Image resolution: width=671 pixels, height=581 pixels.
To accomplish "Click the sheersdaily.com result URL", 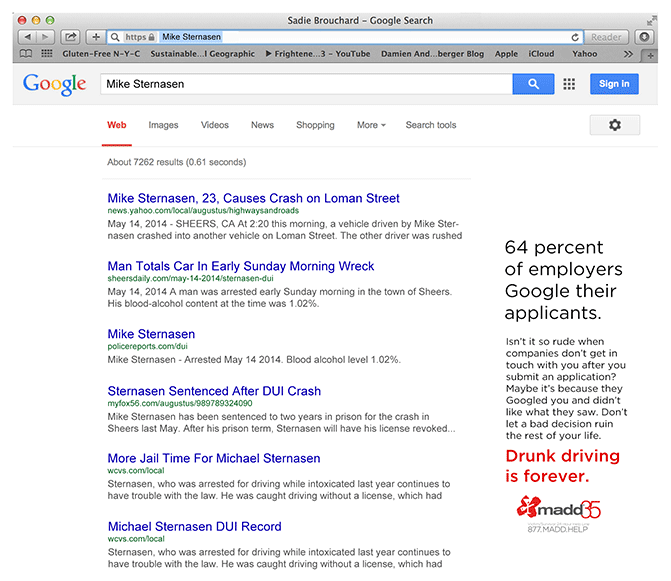I will coord(190,279).
